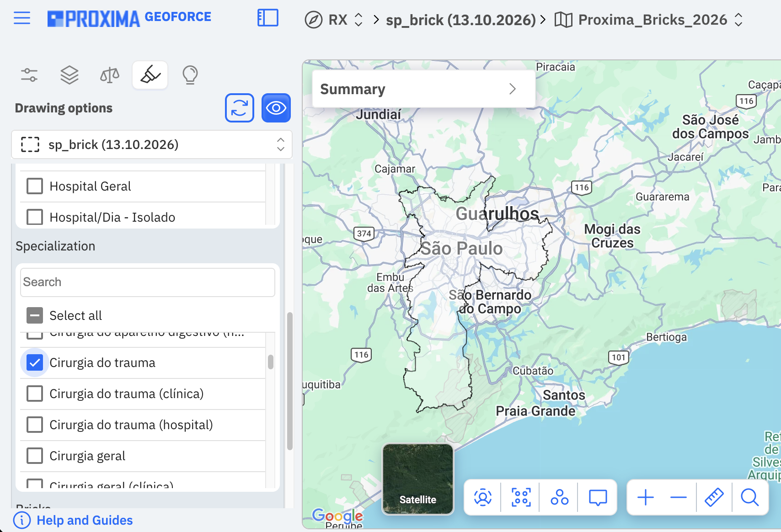Switch to the layers stack tab
Viewport: 781px width, 532px height.
[x=70, y=74]
